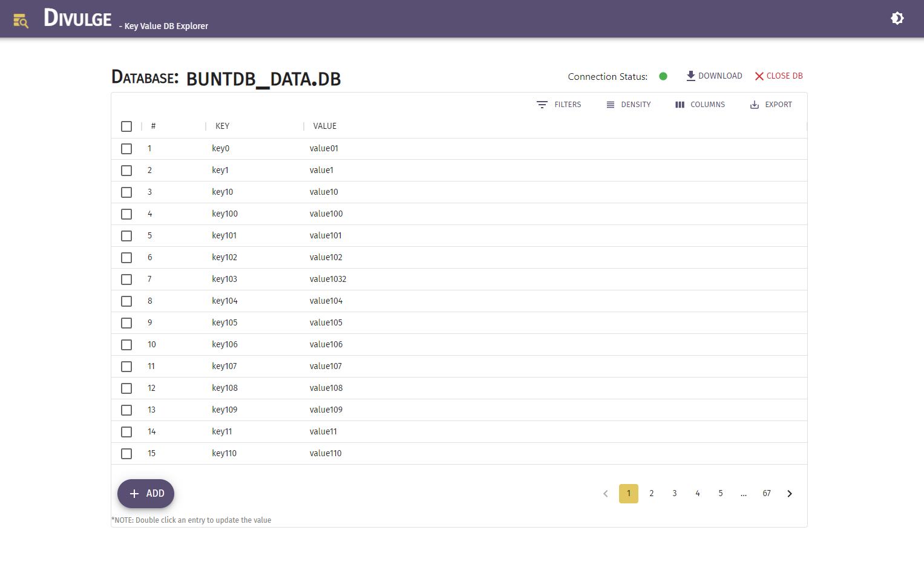This screenshot has height=579, width=924.
Task: Jump to page 4
Action: click(698, 494)
